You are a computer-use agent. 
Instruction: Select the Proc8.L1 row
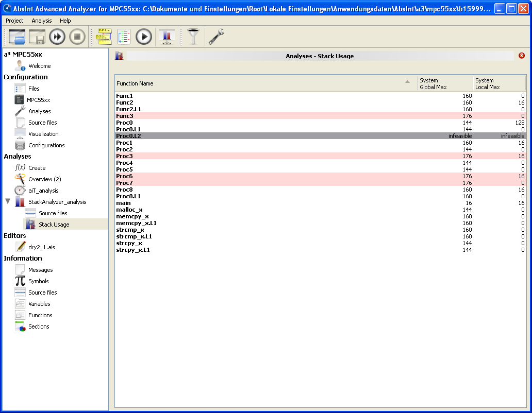point(321,196)
